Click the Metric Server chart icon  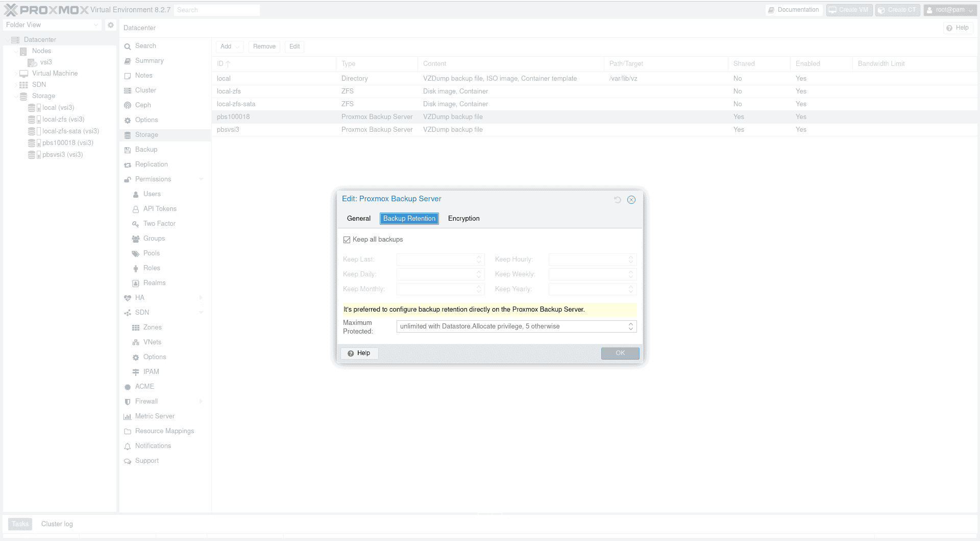point(128,416)
